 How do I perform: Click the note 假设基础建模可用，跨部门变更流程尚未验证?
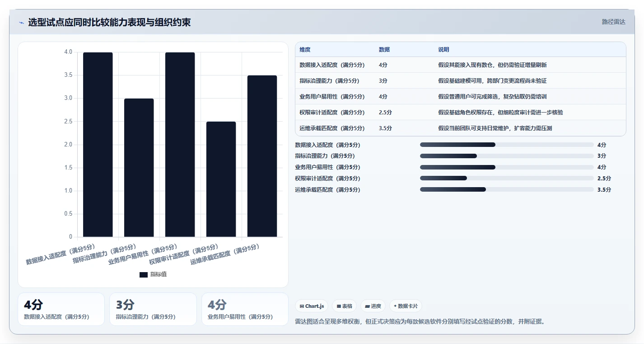coord(492,81)
